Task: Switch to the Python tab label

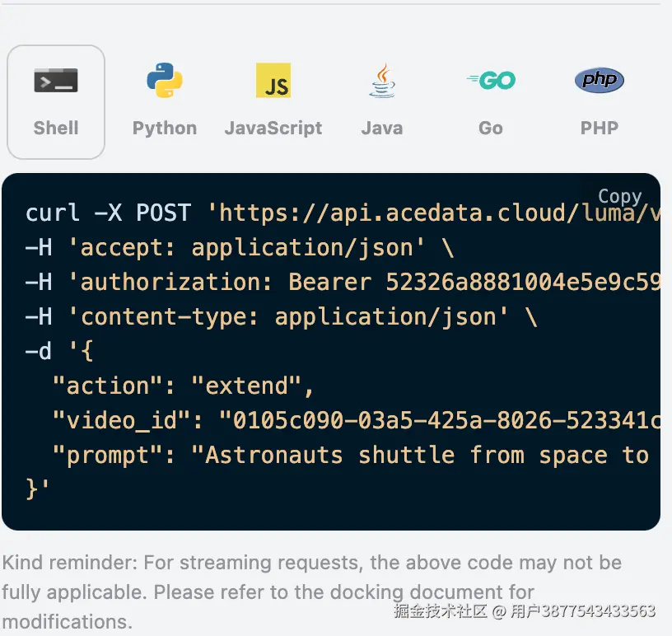Action: click(165, 128)
